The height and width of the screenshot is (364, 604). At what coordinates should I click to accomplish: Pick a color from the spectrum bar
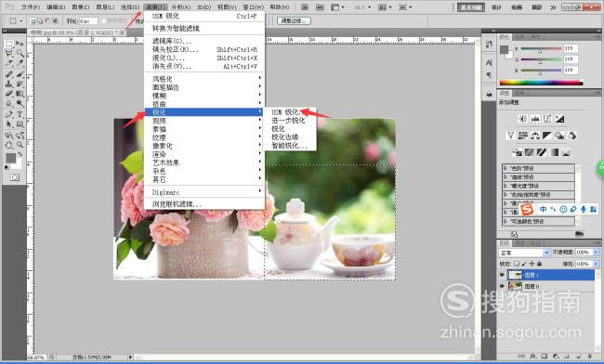pyautogui.click(x=541, y=83)
